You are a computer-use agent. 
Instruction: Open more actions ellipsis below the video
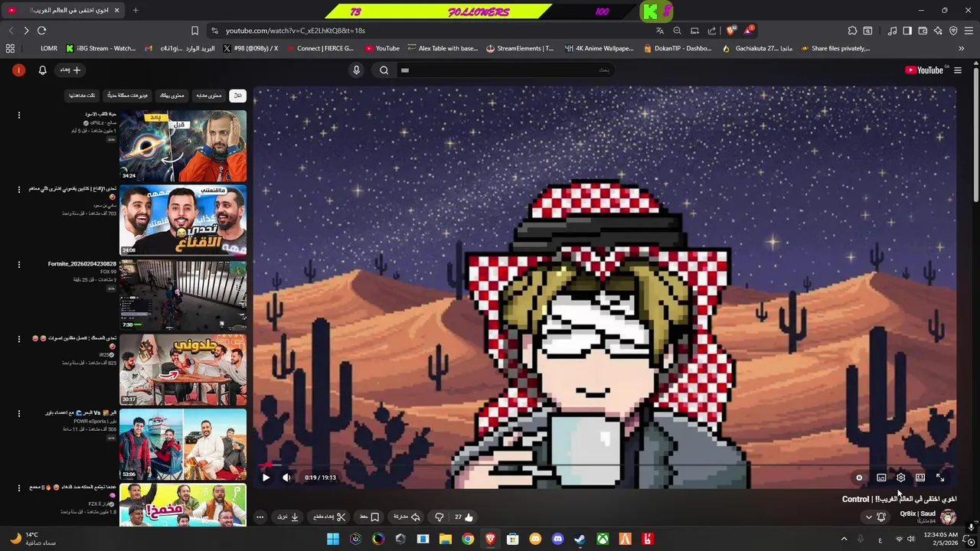pos(260,517)
